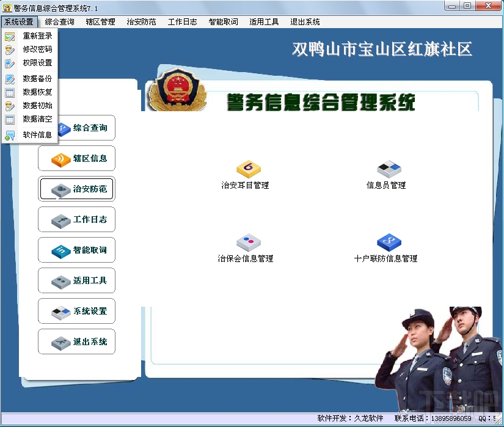
Task: Open the 信息员管理 module icon
Action: point(388,168)
